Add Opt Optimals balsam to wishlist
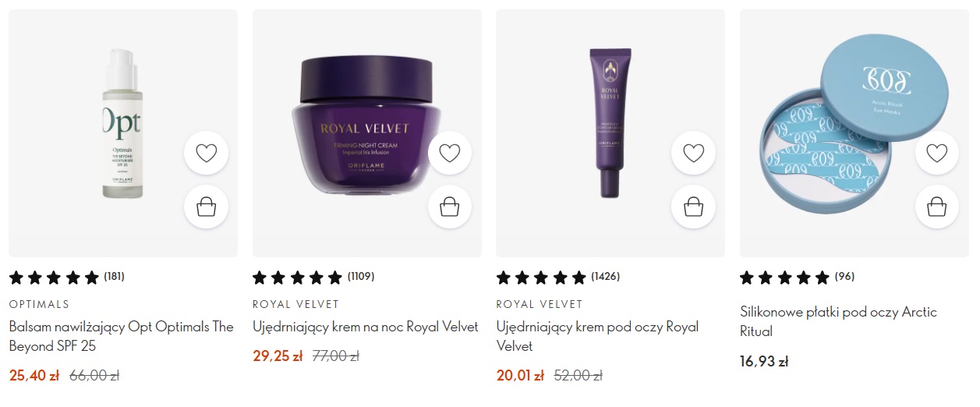This screenshot has width=980, height=407. pos(206,153)
